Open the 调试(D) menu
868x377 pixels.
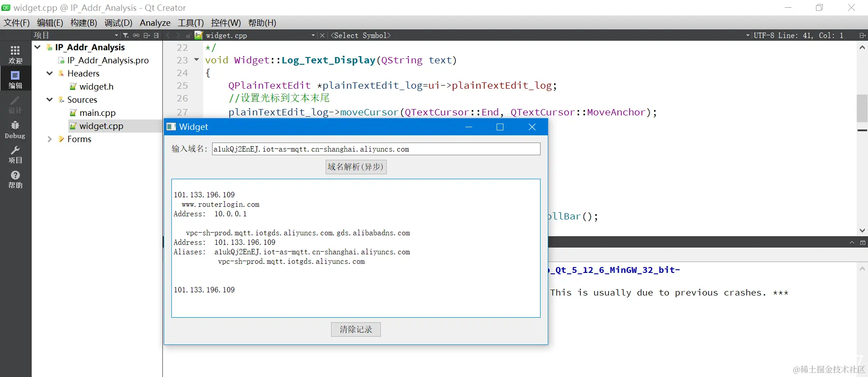pyautogui.click(x=118, y=23)
